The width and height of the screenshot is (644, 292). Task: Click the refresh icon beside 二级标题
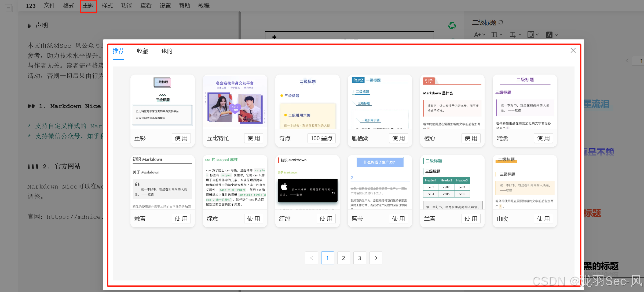tap(501, 22)
